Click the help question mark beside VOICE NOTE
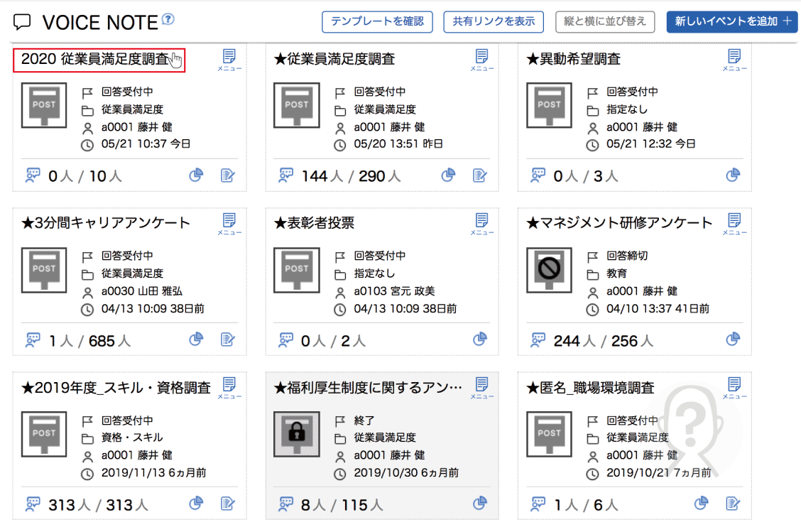 coord(168,19)
